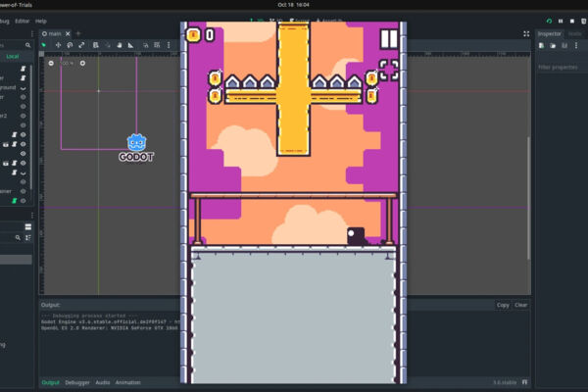The height and width of the screenshot is (392, 588).
Task: Open the green script icon in scene tree
Action: 15,201
